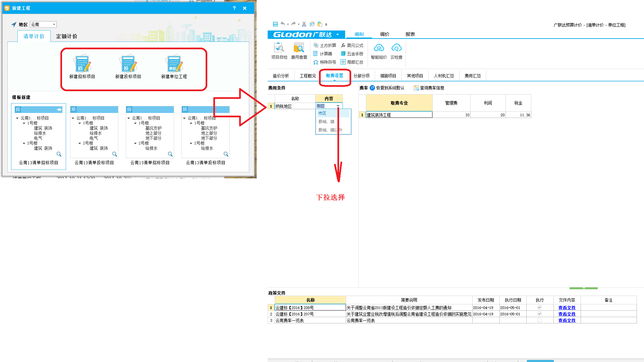Click the copy icon in quick toolbar
This screenshot has width=644, height=362.
coord(312,24)
